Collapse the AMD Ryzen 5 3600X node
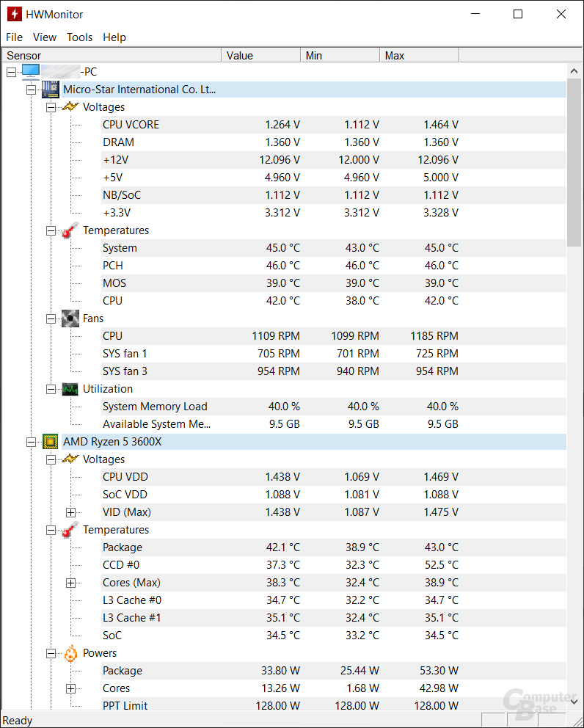The width and height of the screenshot is (584, 728). point(31,442)
